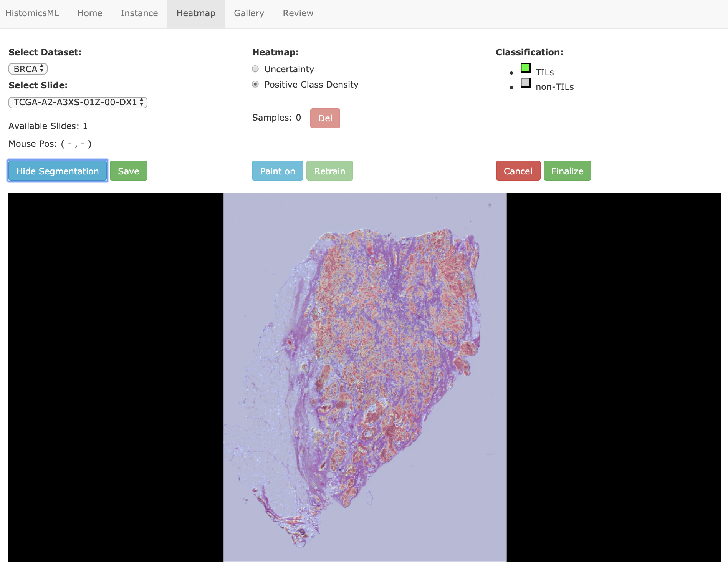Click the Del samples button
The height and width of the screenshot is (570, 728).
click(x=325, y=118)
